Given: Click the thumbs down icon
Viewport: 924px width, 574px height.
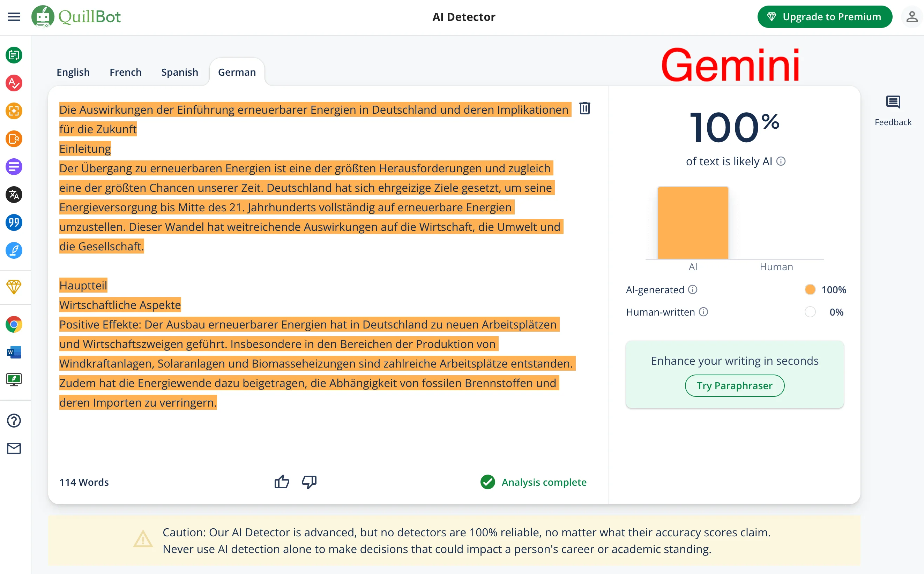Looking at the screenshot, I should [309, 482].
